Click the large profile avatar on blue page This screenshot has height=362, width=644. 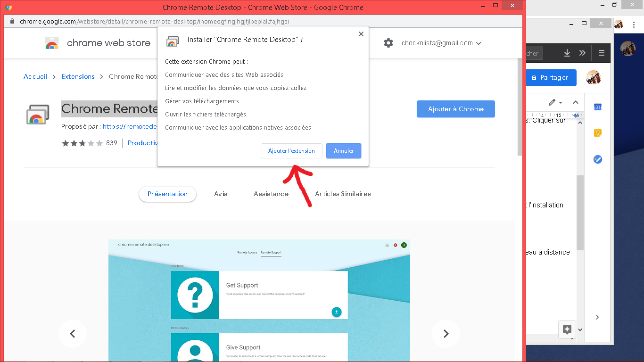click(627, 49)
